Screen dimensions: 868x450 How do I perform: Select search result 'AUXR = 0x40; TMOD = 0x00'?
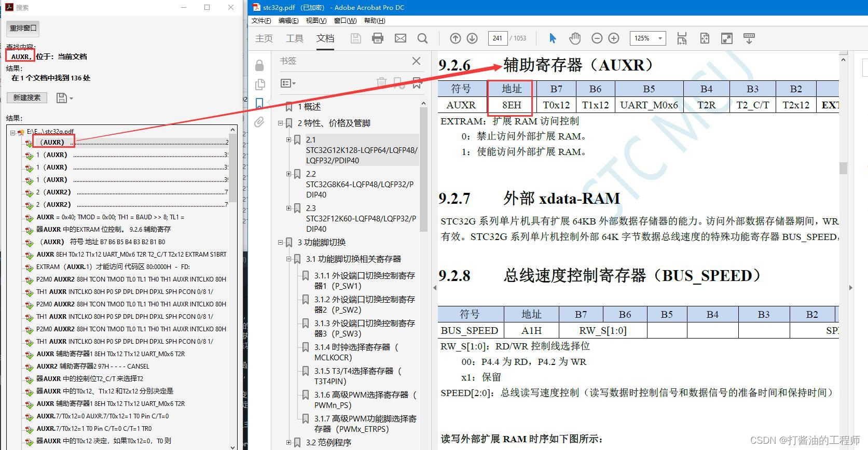pos(110,217)
